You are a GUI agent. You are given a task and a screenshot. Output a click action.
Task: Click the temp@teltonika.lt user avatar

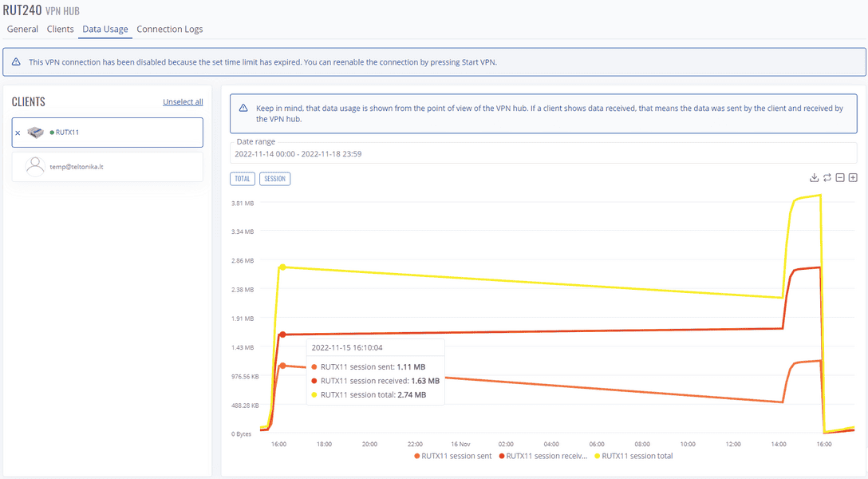pos(34,165)
